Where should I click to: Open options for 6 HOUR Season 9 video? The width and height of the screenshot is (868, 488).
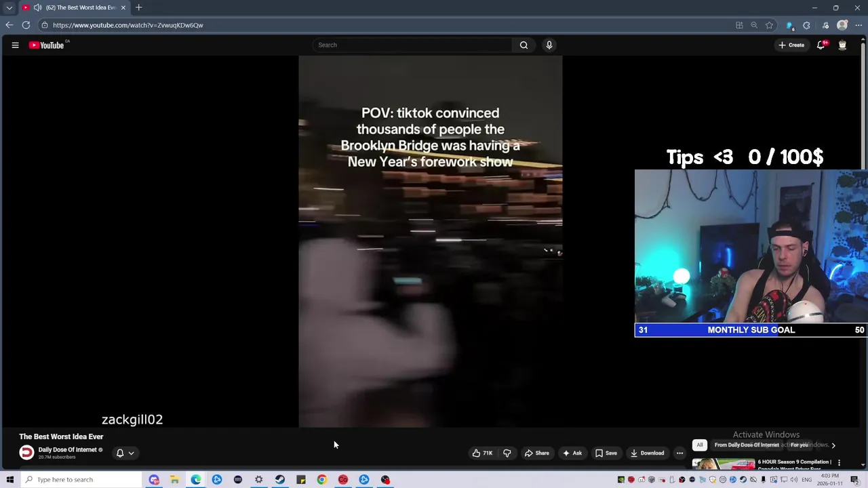(x=839, y=463)
